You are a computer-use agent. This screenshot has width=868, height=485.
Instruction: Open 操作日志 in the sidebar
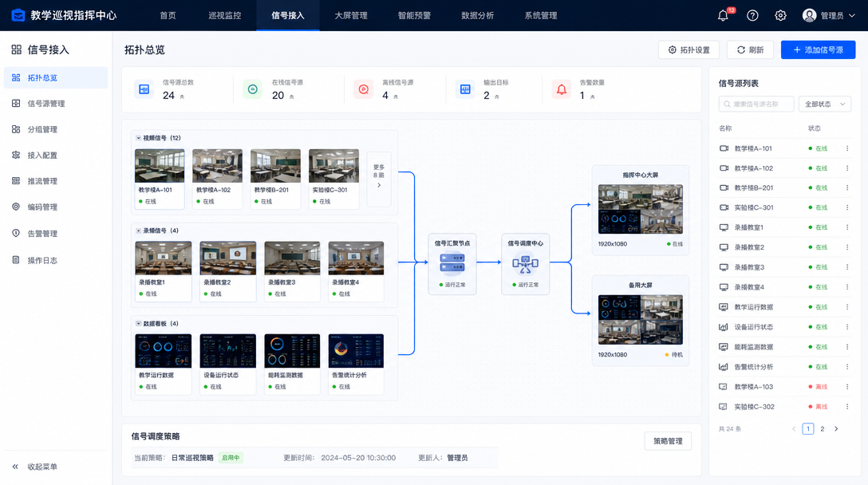coord(56,260)
